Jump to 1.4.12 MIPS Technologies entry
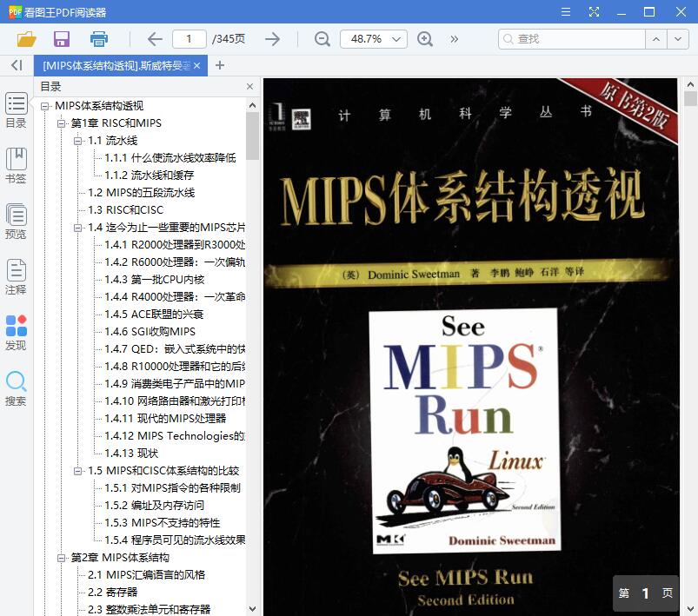This screenshot has width=698, height=616. tap(175, 436)
